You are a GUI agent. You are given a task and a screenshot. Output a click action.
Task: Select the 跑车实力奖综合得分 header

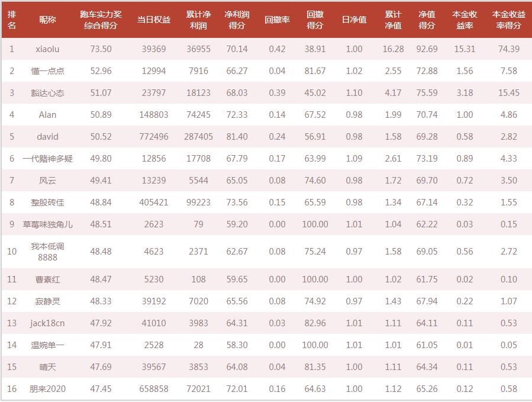click(x=101, y=20)
